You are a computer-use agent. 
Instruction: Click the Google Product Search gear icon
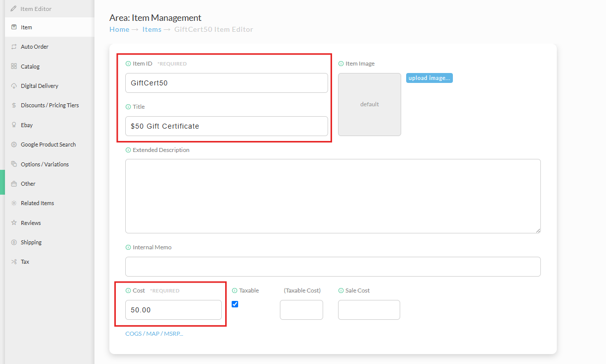point(14,145)
